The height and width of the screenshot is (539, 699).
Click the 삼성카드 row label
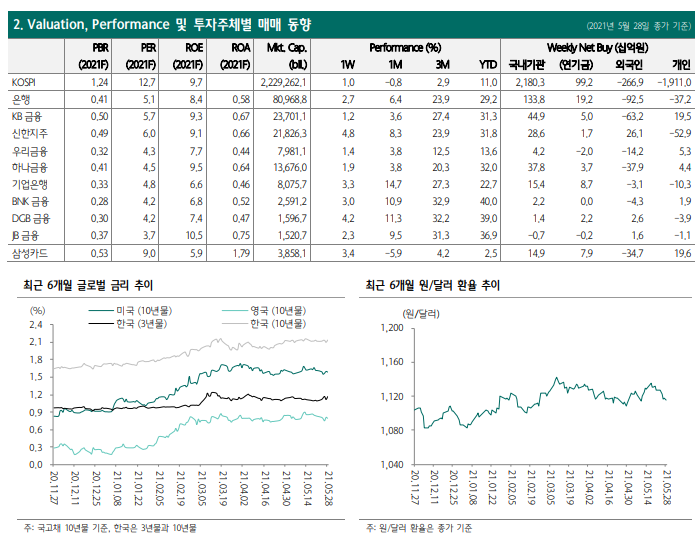click(x=29, y=254)
